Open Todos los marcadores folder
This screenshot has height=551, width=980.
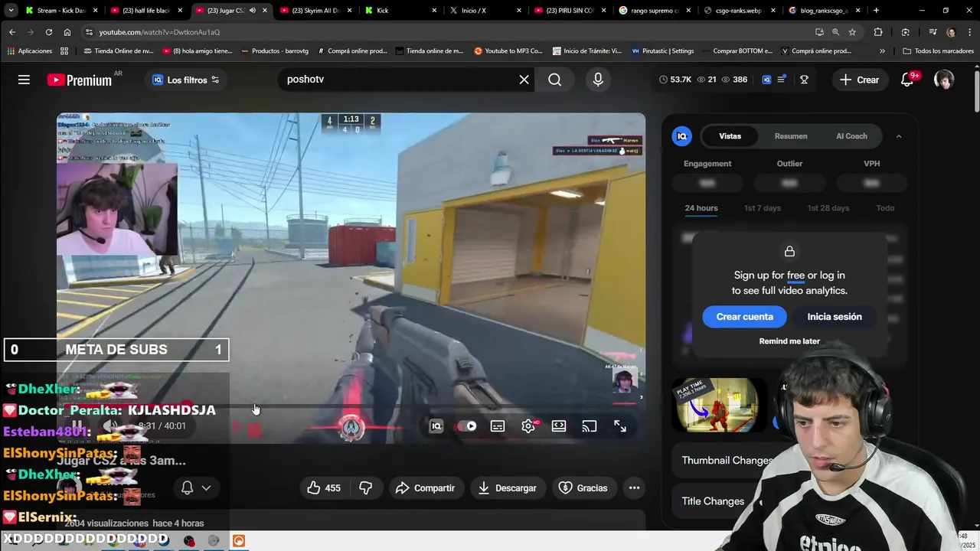pyautogui.click(x=938, y=51)
